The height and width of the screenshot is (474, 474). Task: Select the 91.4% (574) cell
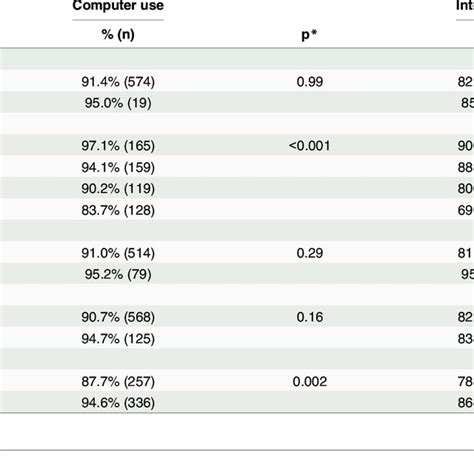118,82
